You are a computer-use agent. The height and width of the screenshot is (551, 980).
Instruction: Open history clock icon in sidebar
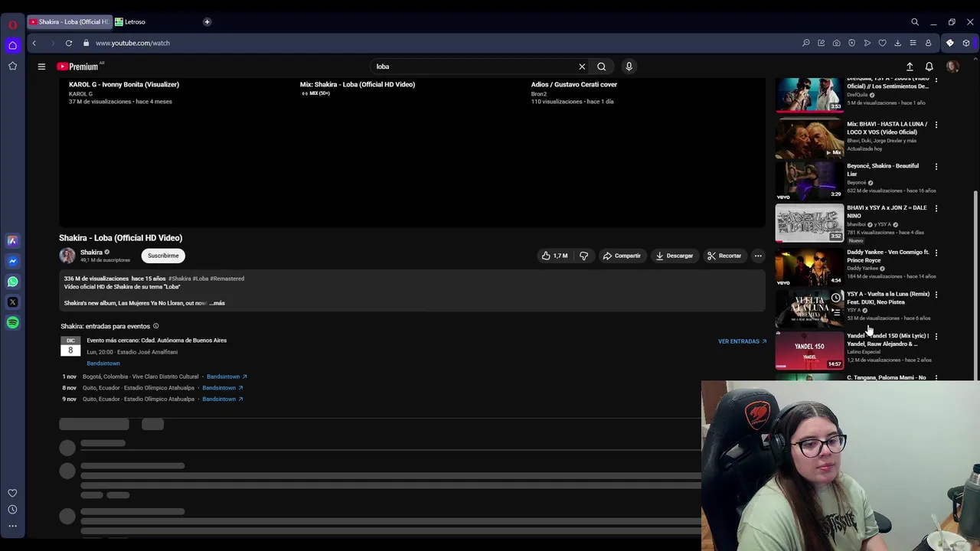tap(12, 510)
